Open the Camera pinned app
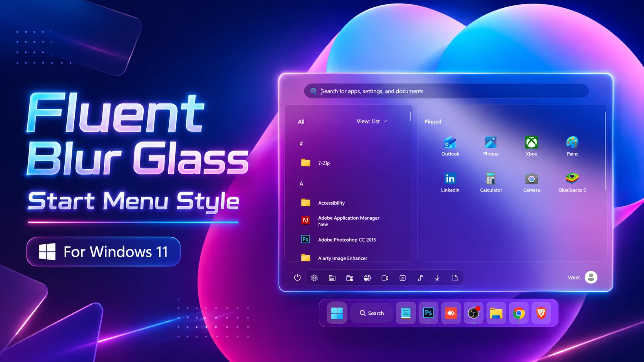The width and height of the screenshot is (644, 362). pyautogui.click(x=532, y=182)
